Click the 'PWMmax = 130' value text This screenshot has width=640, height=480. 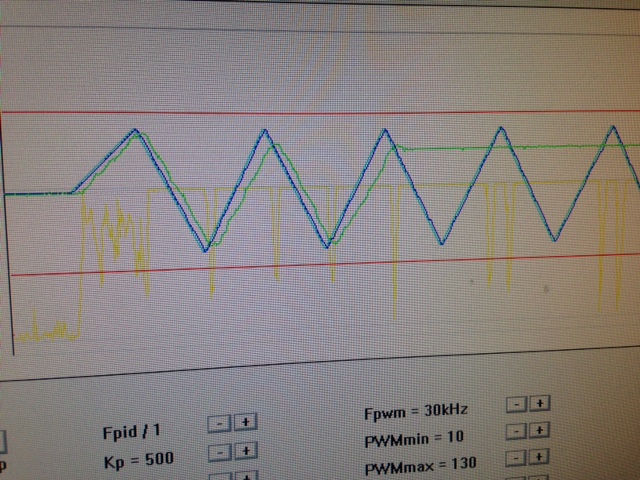(421, 466)
